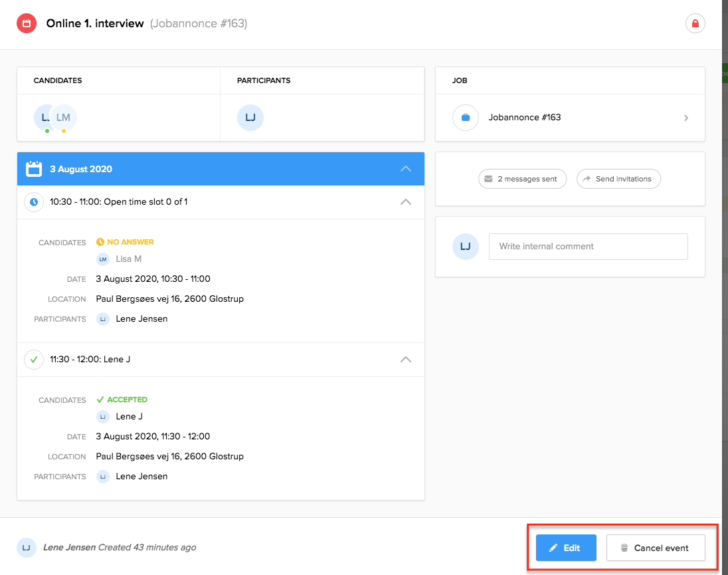Click the briefcase icon beside Jobannonce #163
The height and width of the screenshot is (575, 728).
click(x=466, y=118)
